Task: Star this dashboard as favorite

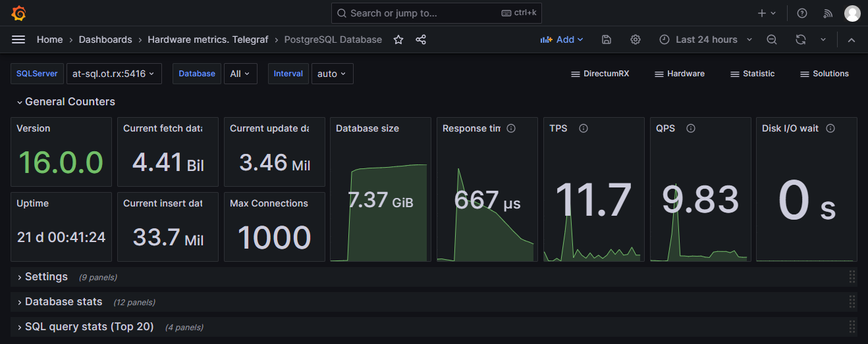Action: coord(398,39)
